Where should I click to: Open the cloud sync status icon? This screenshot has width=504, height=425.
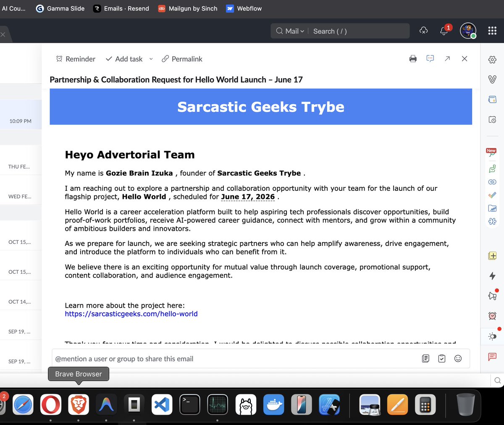[x=423, y=31]
